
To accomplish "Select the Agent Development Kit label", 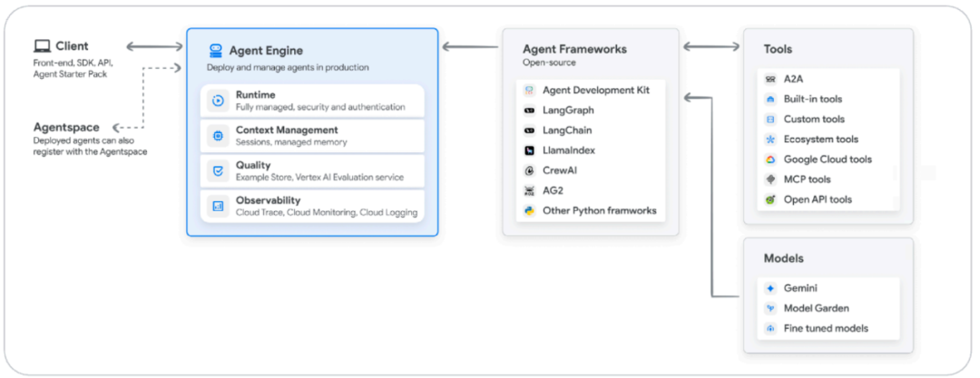I will click(596, 90).
